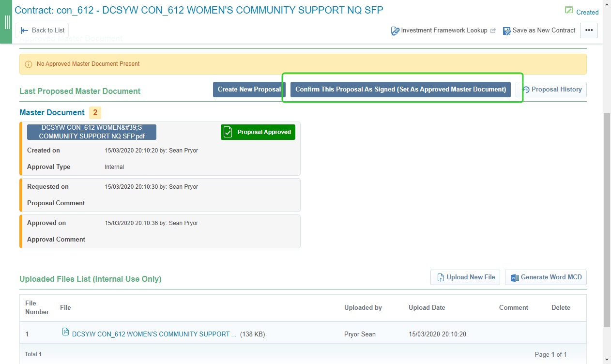Click the File Number column header
The width and height of the screenshot is (611, 364).
pos(37,307)
